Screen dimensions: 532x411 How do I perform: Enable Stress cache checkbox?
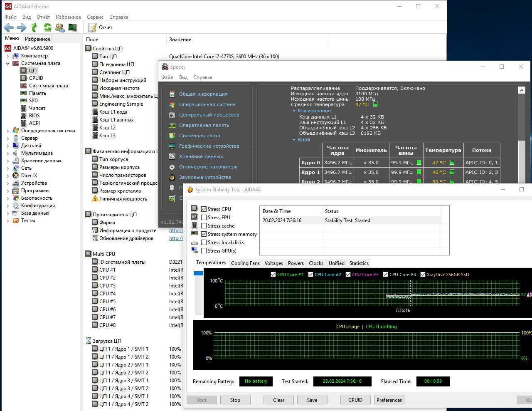[204, 226]
